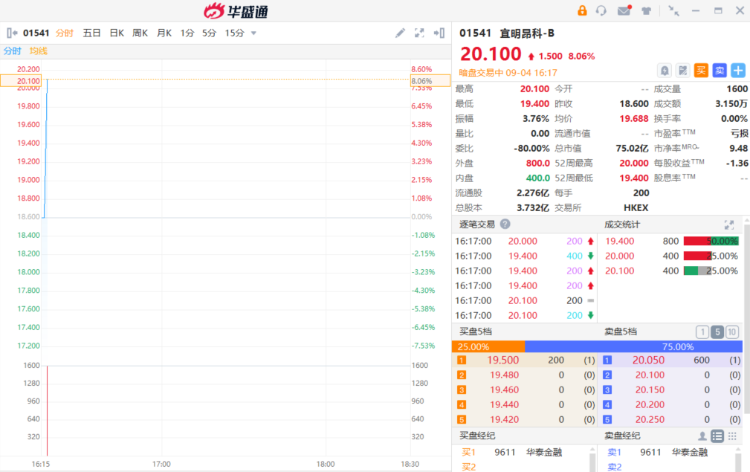The image size is (750, 472).
Task: Add stock to watchlist with plus icon
Action: [x=738, y=70]
